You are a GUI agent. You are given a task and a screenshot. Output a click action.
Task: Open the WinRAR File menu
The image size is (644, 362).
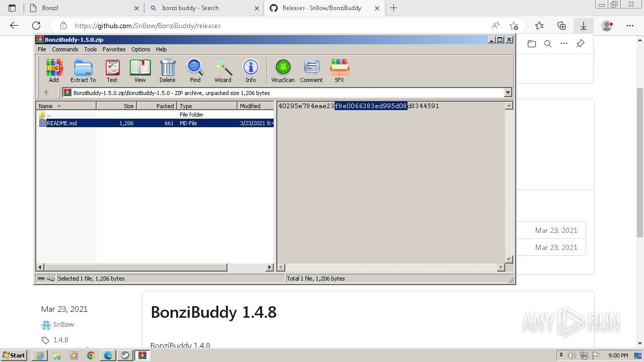pyautogui.click(x=42, y=49)
